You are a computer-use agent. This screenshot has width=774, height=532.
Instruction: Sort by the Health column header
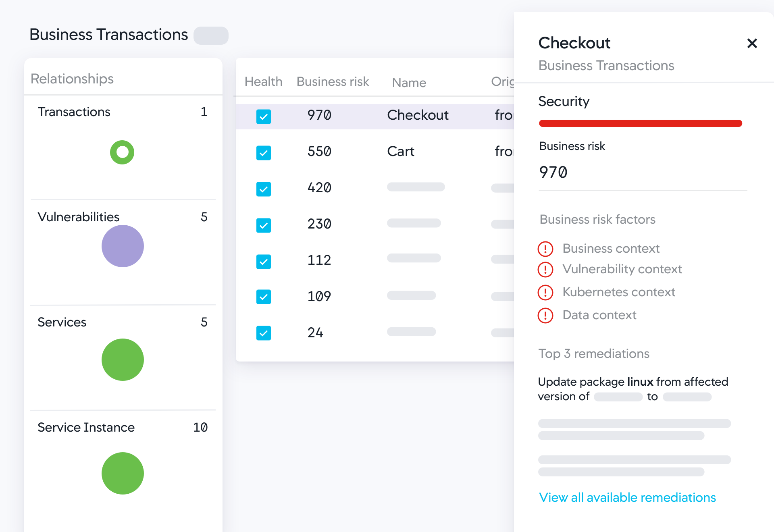coord(263,81)
